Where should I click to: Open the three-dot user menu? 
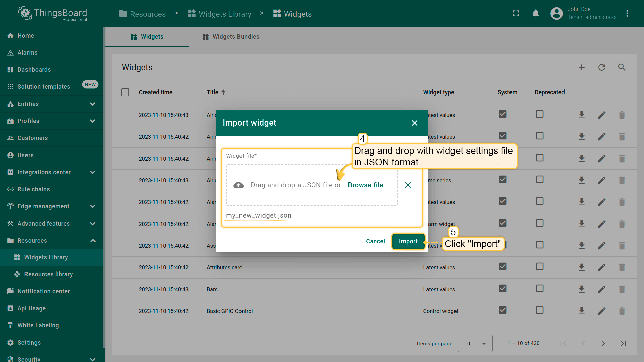[627, 13]
